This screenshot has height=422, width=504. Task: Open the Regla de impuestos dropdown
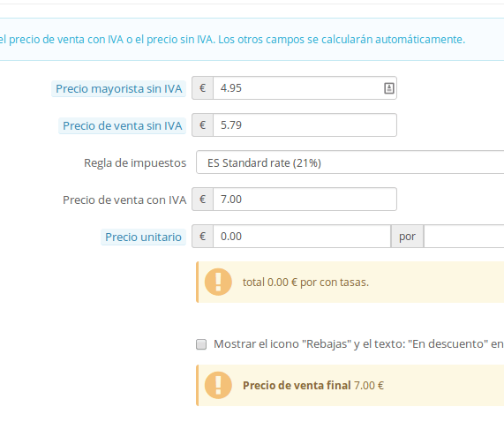350,162
